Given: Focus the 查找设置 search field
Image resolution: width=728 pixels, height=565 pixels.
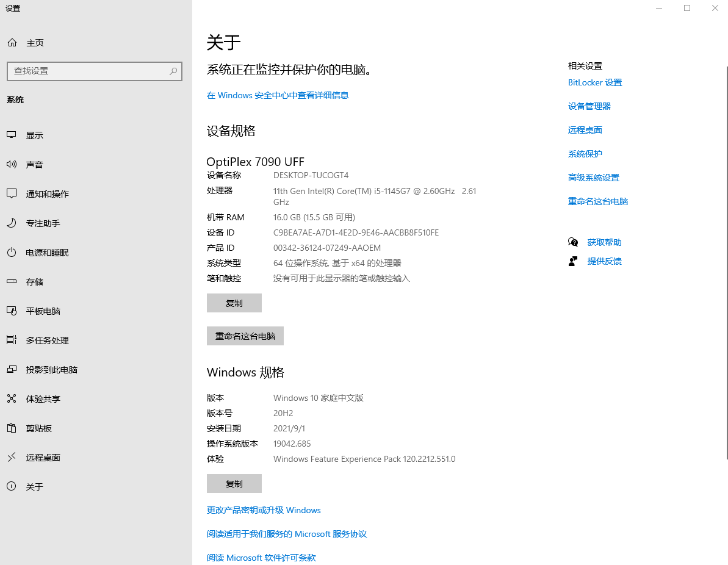Looking at the screenshot, I should coord(95,71).
